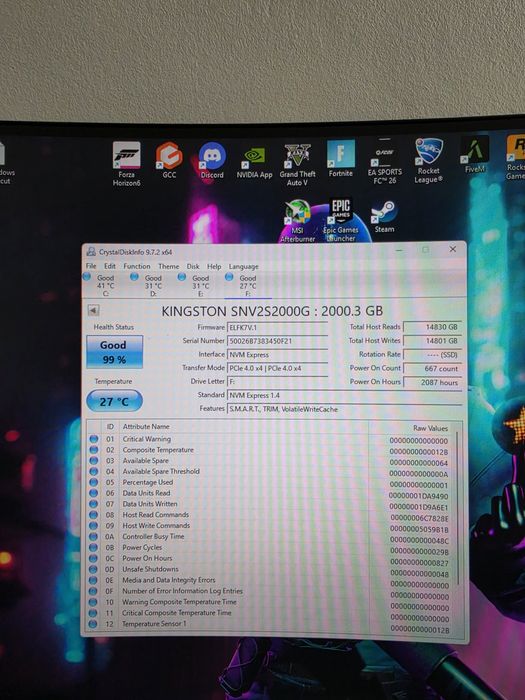
Task: Open the Edit menu
Action: pos(110,266)
